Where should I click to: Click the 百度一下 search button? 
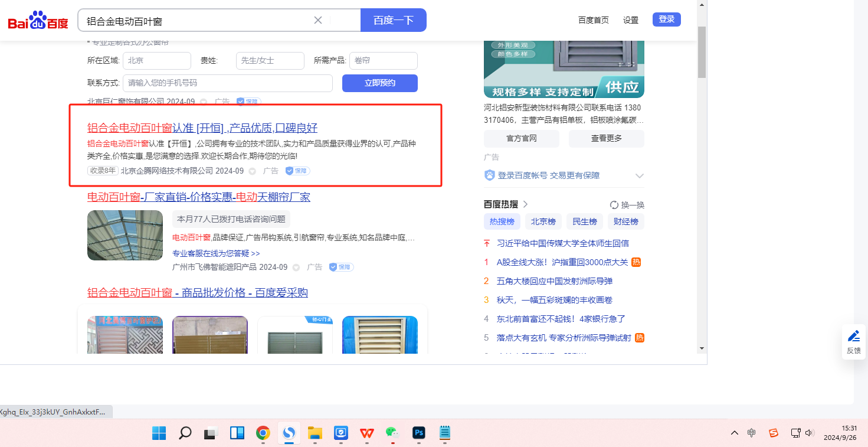[394, 20]
